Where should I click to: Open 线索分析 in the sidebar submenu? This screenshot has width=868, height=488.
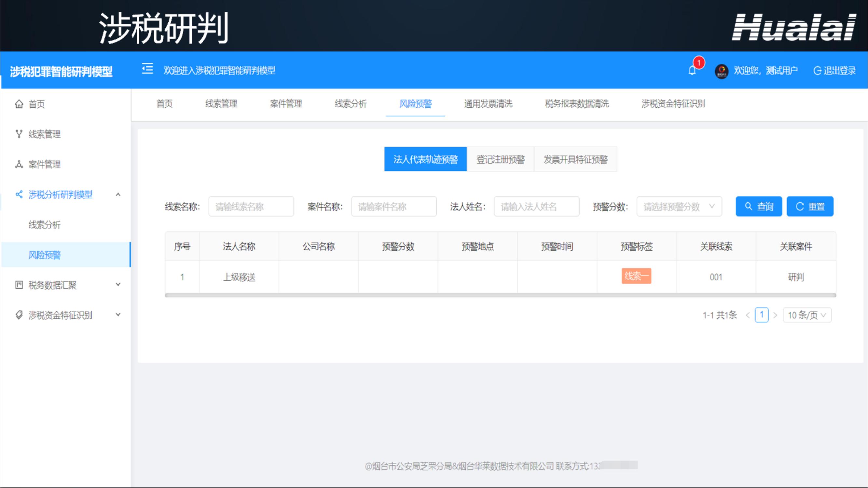[x=45, y=224]
